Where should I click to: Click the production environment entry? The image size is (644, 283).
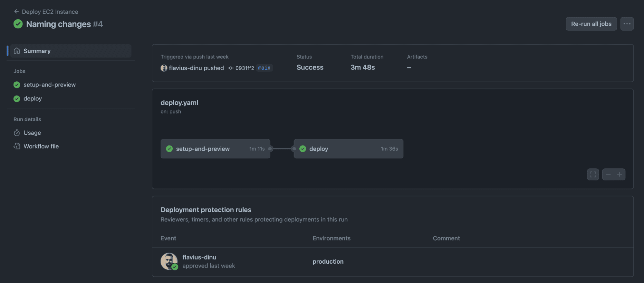[328, 262]
